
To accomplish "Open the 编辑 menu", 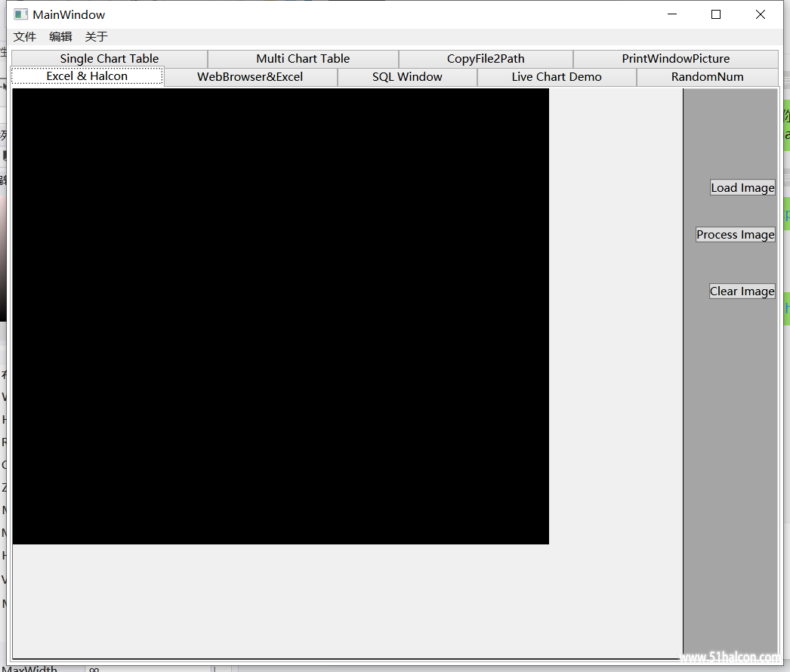I will pyautogui.click(x=60, y=37).
